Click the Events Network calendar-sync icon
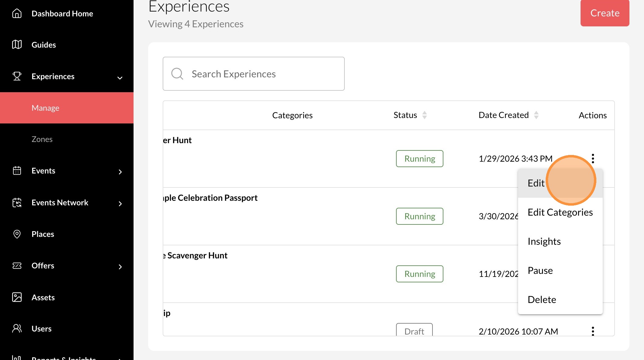 17,202
